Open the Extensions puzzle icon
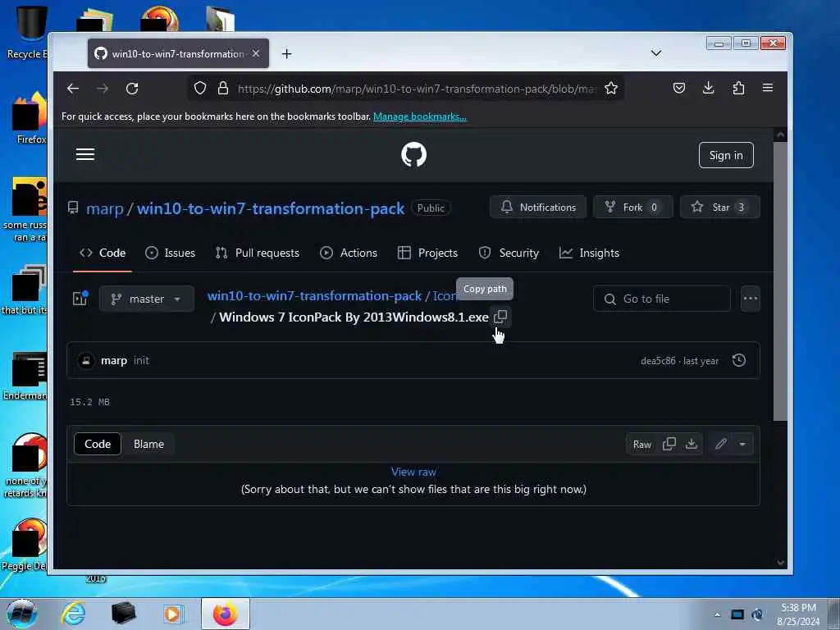This screenshot has width=840, height=630. pos(738,88)
